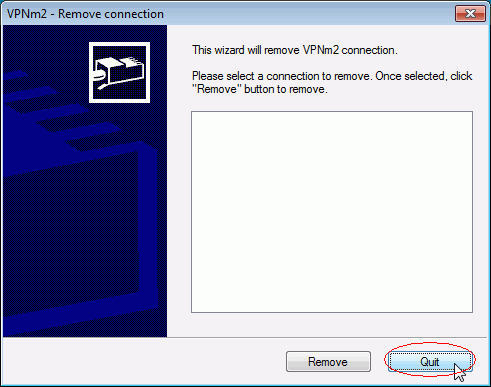Image resolution: width=491 pixels, height=387 pixels.
Task: Close the Remove connection dialog window
Action: point(470,14)
